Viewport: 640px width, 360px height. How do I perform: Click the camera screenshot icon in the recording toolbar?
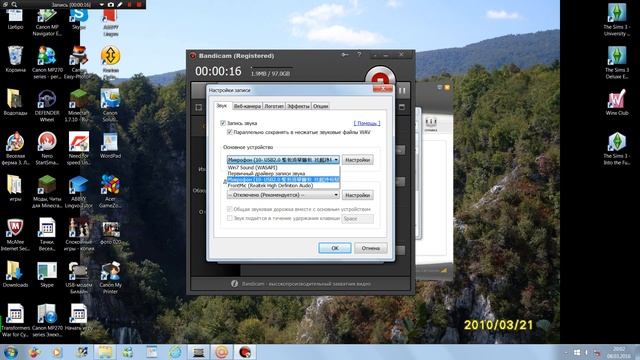point(111,4)
